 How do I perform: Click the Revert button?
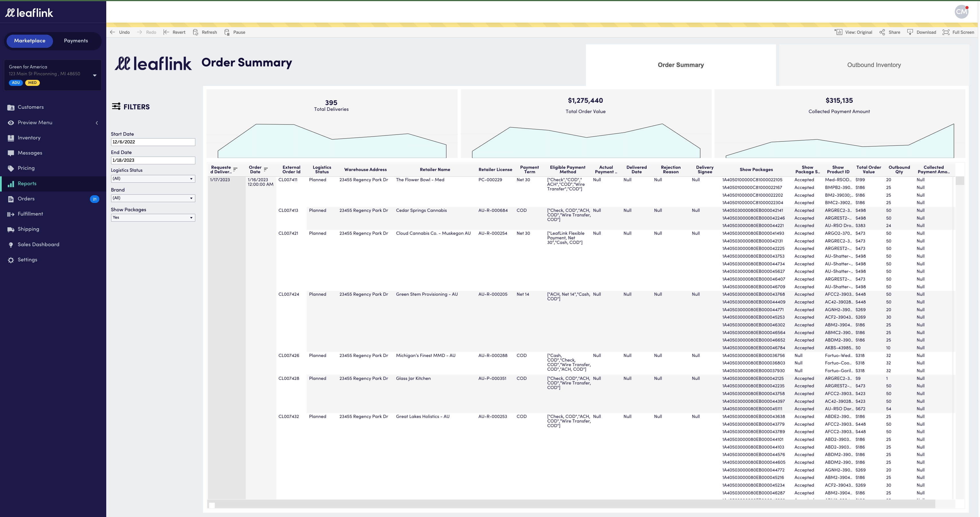(x=175, y=32)
